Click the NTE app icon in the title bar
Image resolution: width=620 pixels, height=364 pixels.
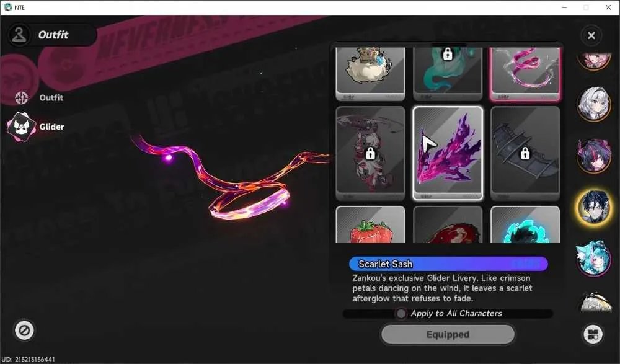(x=7, y=7)
